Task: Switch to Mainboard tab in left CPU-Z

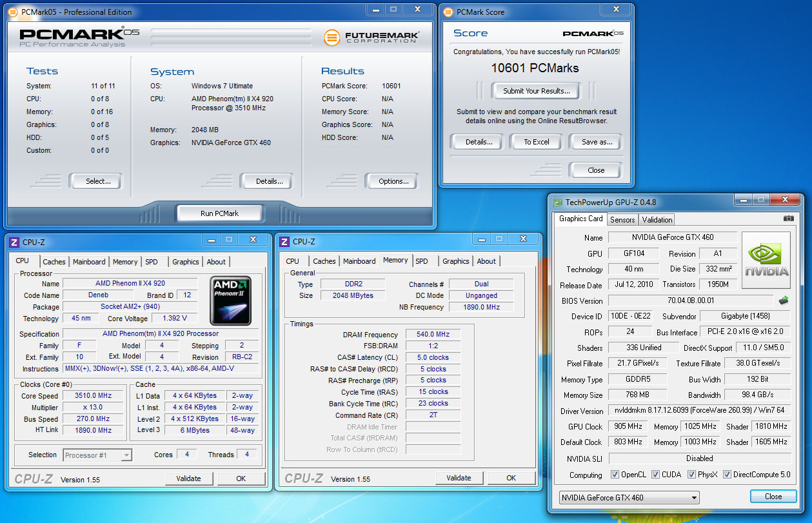Action: pos(89,262)
